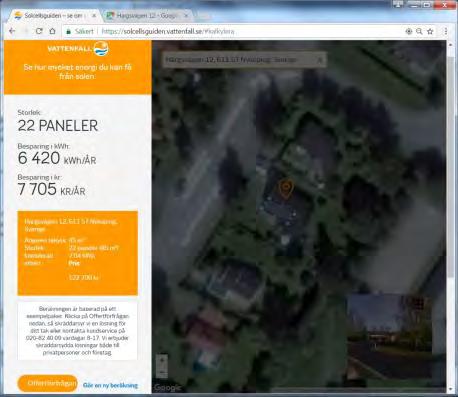Click the Google logo on the map
Viewport: 458px width, 397px height.
click(x=168, y=387)
